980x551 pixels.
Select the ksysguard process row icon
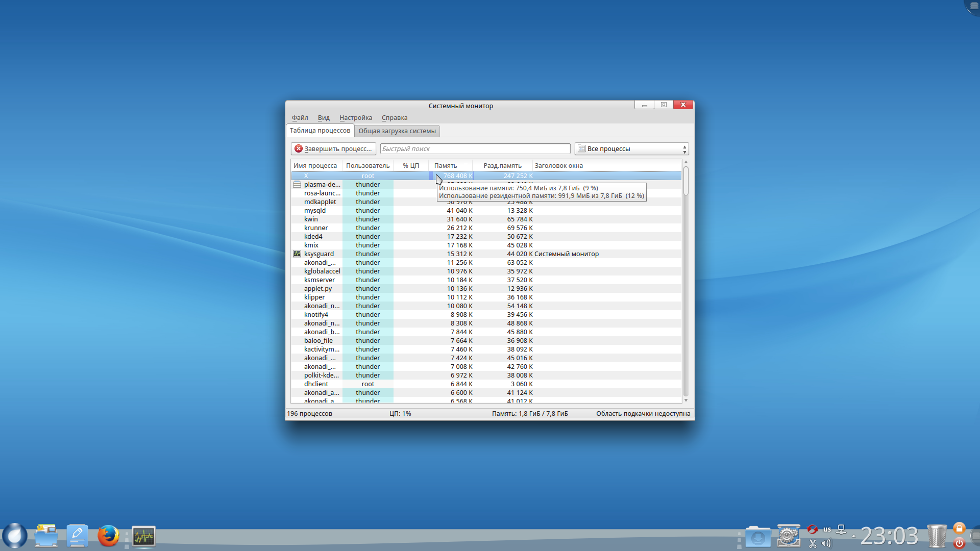[x=297, y=254]
